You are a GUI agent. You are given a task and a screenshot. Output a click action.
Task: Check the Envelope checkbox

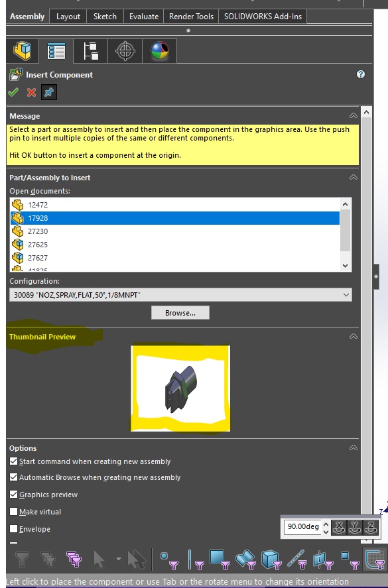13,529
